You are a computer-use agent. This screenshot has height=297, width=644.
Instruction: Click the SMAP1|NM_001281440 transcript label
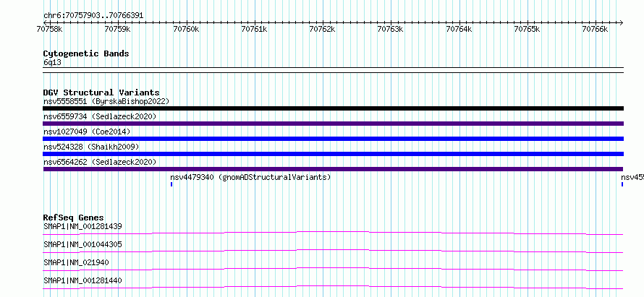point(82,280)
